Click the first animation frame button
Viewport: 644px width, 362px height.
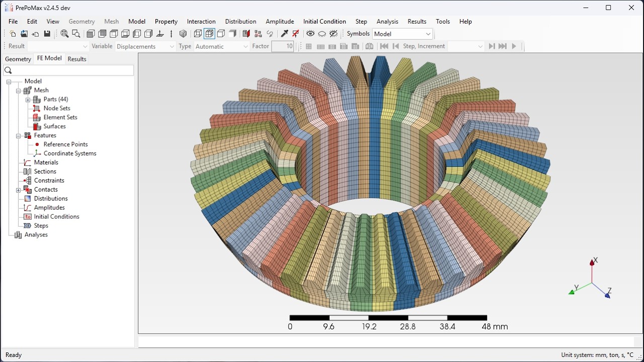384,46
